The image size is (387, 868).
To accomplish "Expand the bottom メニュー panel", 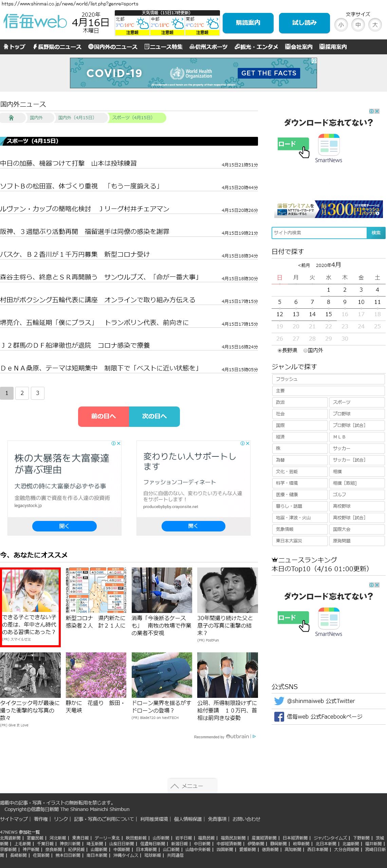I will tap(192, 786).
